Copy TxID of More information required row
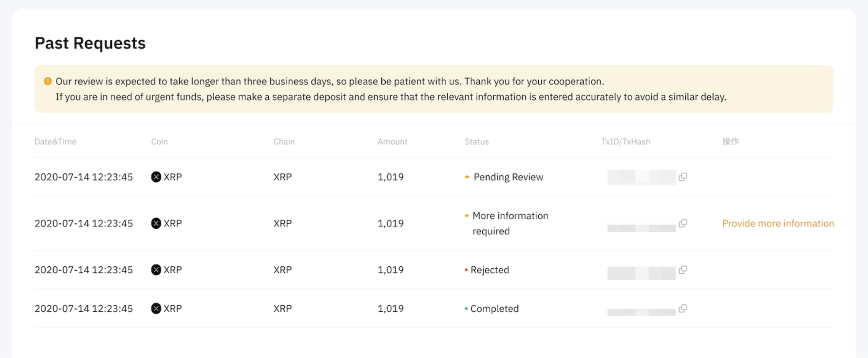Viewport: 868px width, 358px height. [683, 223]
